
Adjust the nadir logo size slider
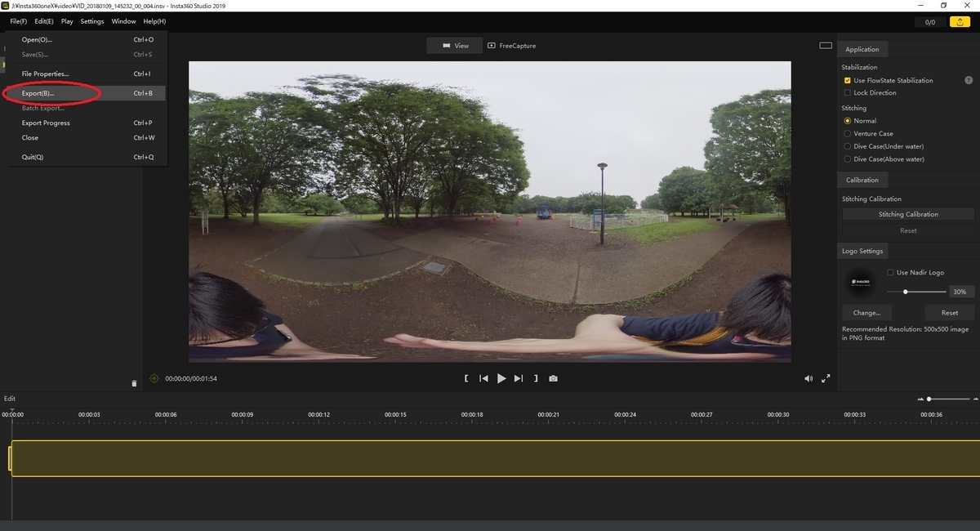(x=906, y=291)
